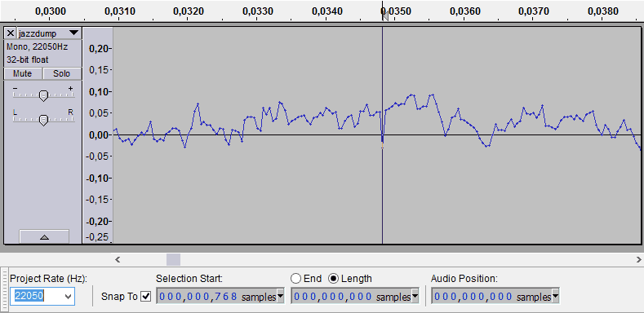644x313 pixels.
Task: Click the Selection Start samples field
Action: click(x=220, y=296)
